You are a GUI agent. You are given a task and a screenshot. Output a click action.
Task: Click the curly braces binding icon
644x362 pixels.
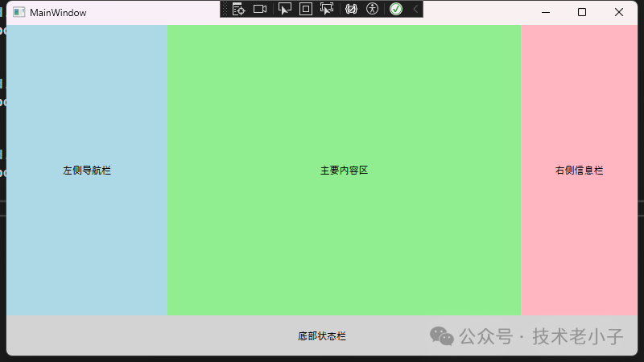351,9
